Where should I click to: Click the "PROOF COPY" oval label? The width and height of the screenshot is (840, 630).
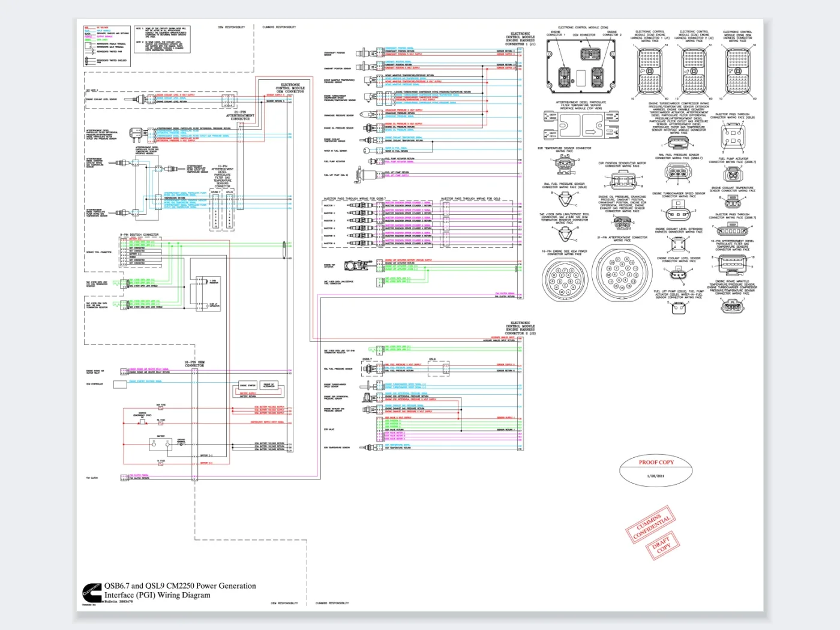(x=656, y=463)
